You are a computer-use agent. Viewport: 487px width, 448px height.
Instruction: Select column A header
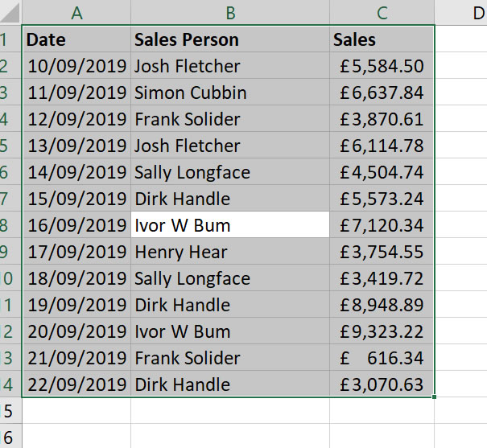(76, 12)
